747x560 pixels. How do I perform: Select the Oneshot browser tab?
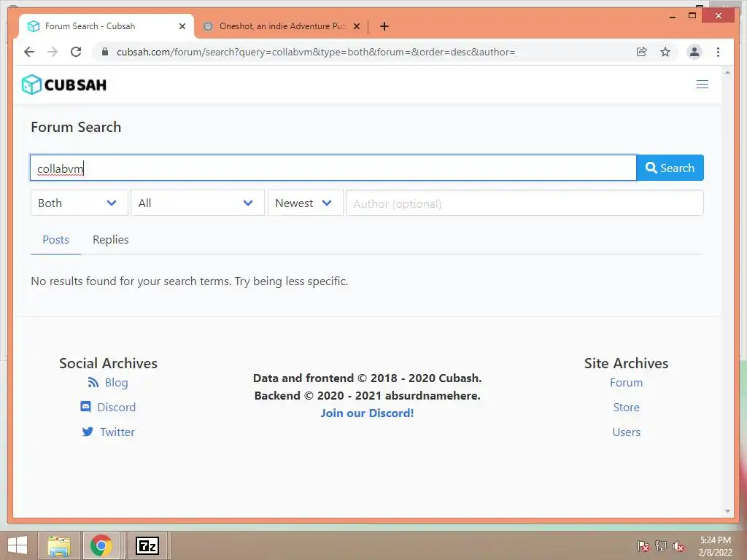[281, 26]
